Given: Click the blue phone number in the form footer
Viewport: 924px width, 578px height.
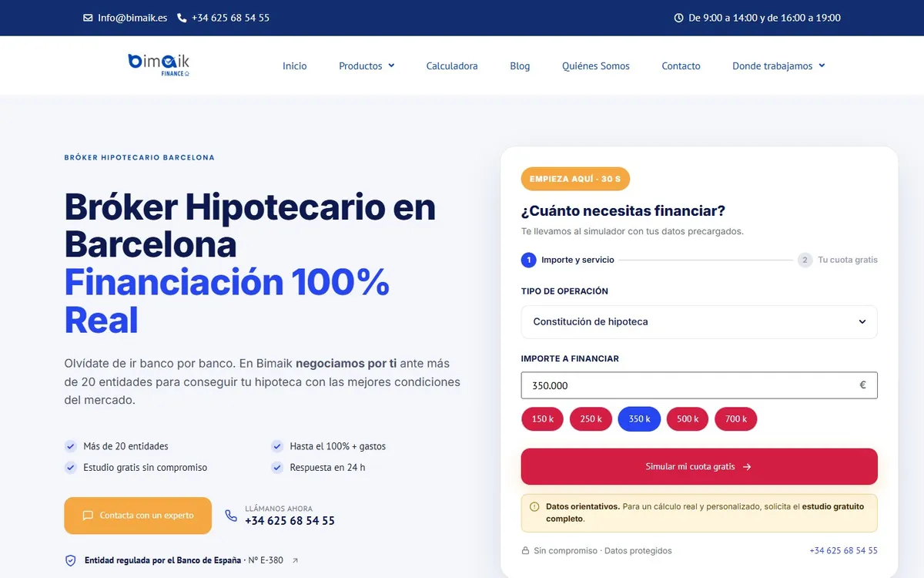Looking at the screenshot, I should tap(844, 551).
